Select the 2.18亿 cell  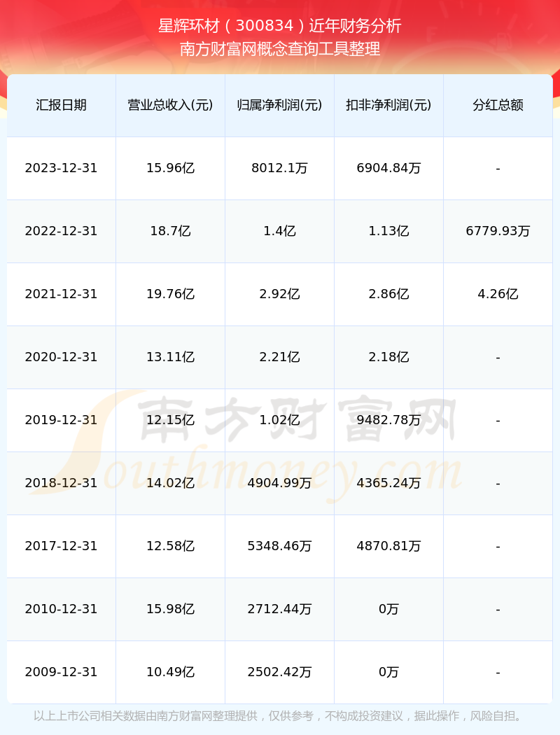click(389, 357)
